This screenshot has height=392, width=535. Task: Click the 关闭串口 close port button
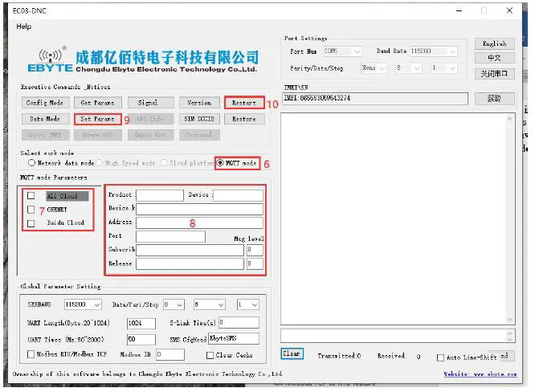click(x=494, y=73)
